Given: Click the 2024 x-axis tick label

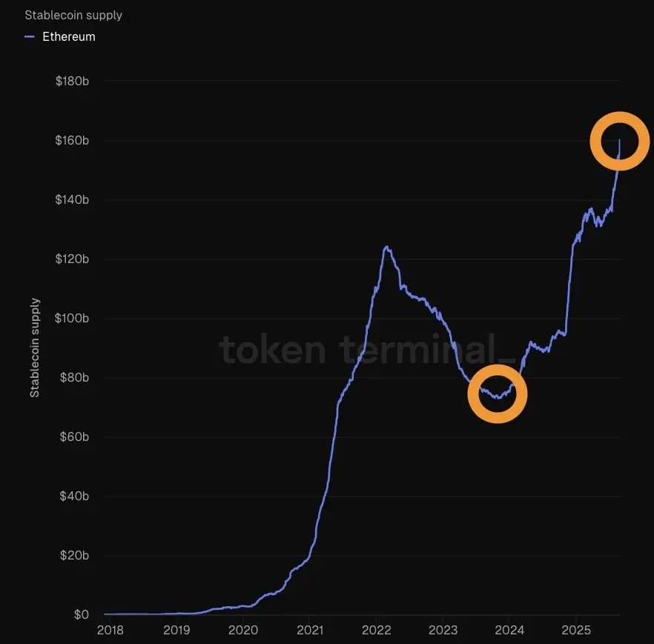Looking at the screenshot, I should coord(509,630).
